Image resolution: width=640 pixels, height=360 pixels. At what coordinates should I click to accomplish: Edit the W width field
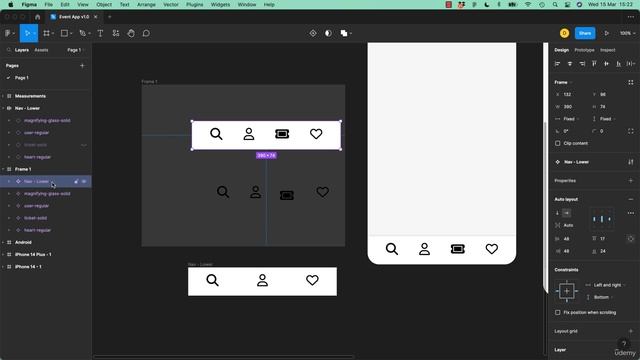[x=570, y=107]
